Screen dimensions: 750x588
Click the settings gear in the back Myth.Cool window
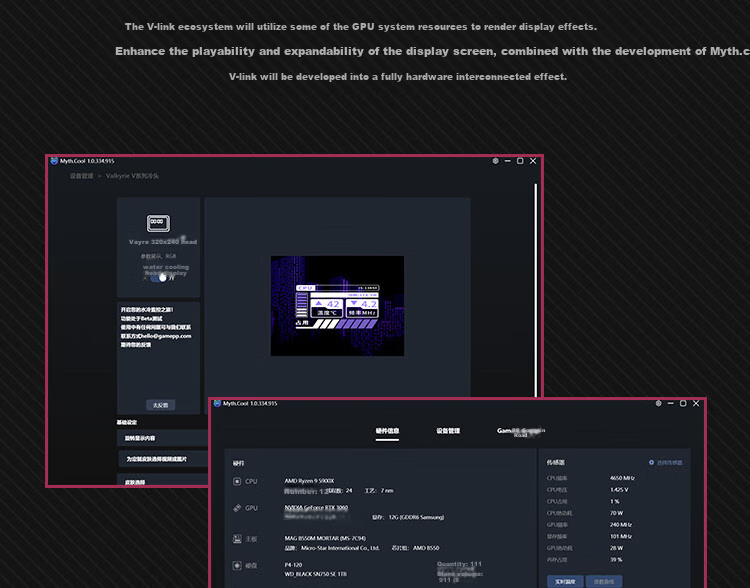tap(496, 161)
